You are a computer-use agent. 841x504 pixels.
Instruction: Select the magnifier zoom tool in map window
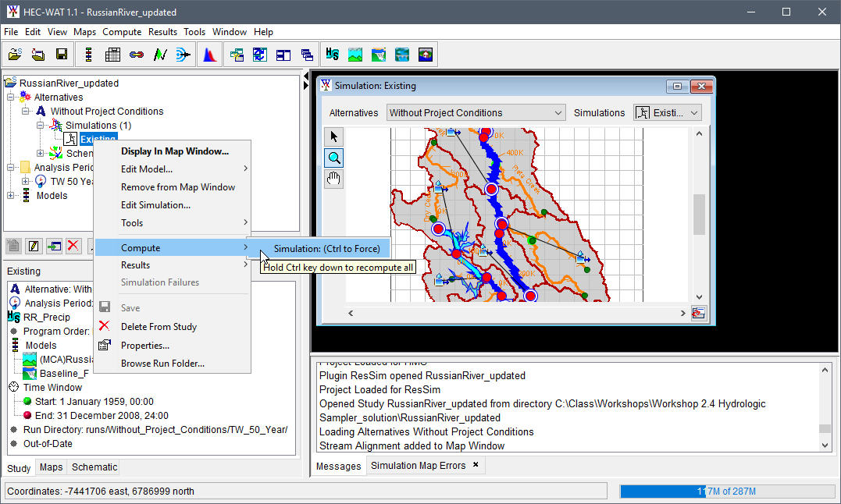point(333,158)
